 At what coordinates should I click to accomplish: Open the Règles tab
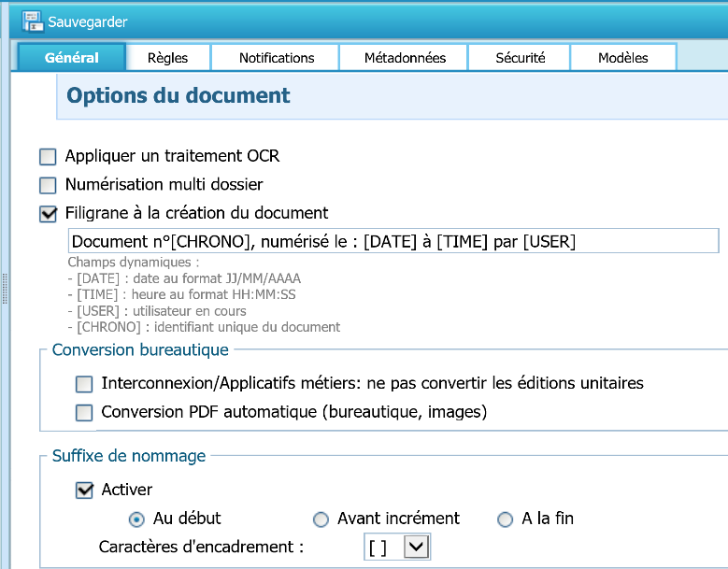tap(167, 57)
